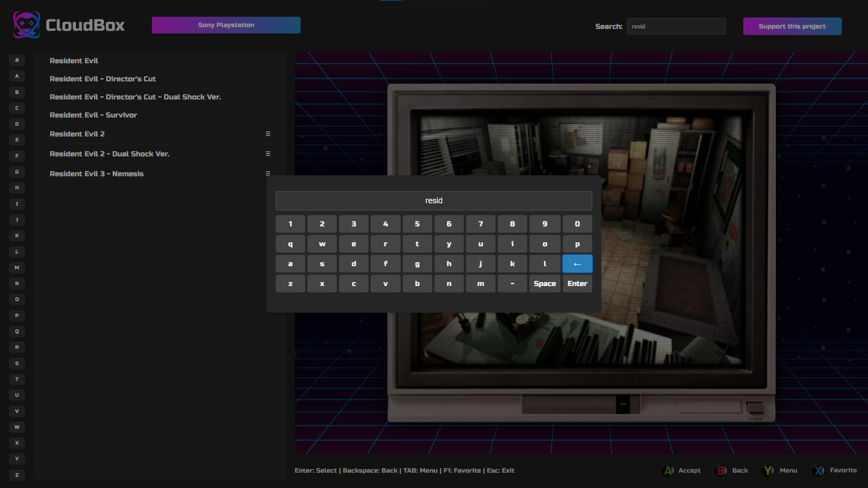Viewport: 868px width, 488px height.
Task: Tap the 0 key on virtual keyboard
Action: [x=577, y=224]
